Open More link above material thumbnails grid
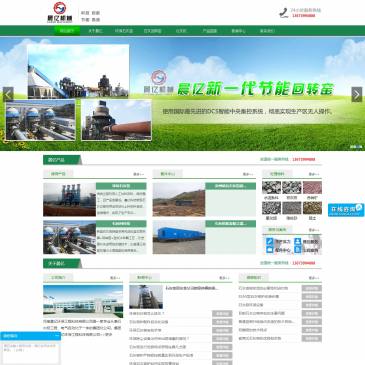365x365 pixels. tap(314, 174)
